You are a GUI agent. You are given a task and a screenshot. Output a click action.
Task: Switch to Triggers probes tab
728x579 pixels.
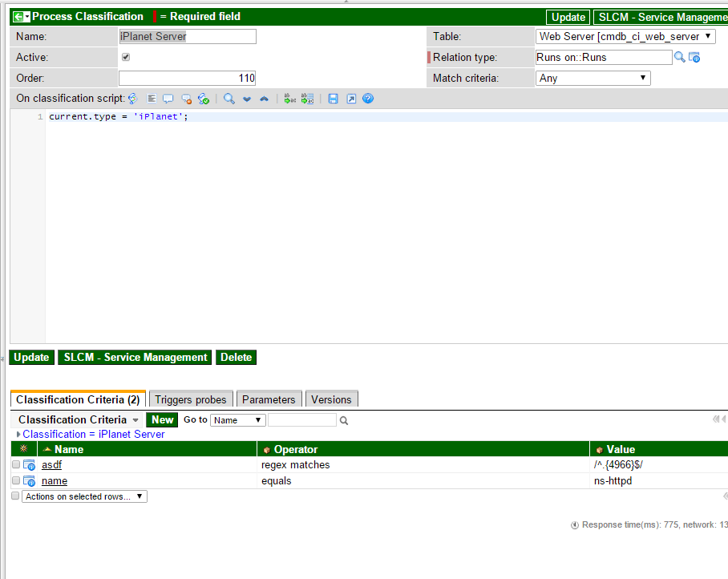[x=191, y=400]
